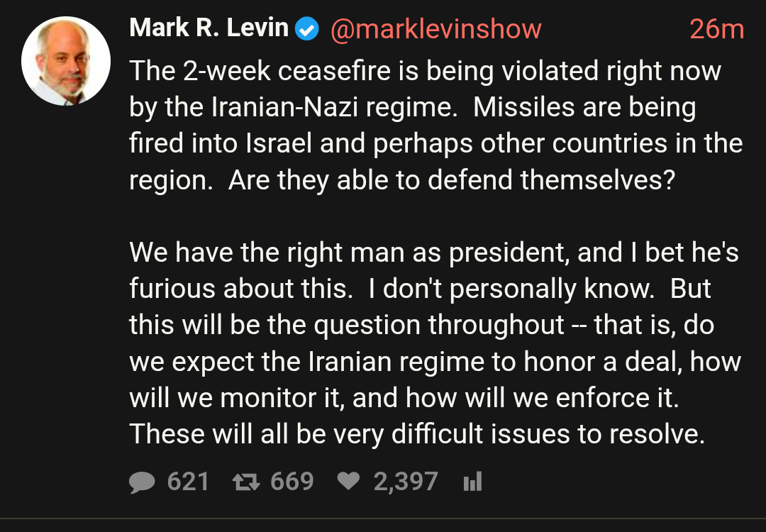Click the 621 replies count
The image size is (766, 532).
pos(188,482)
